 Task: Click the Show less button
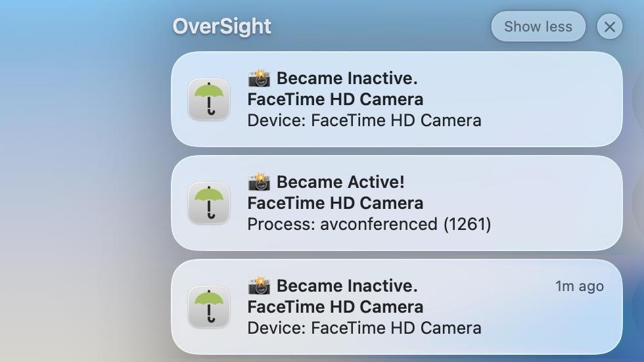click(538, 27)
